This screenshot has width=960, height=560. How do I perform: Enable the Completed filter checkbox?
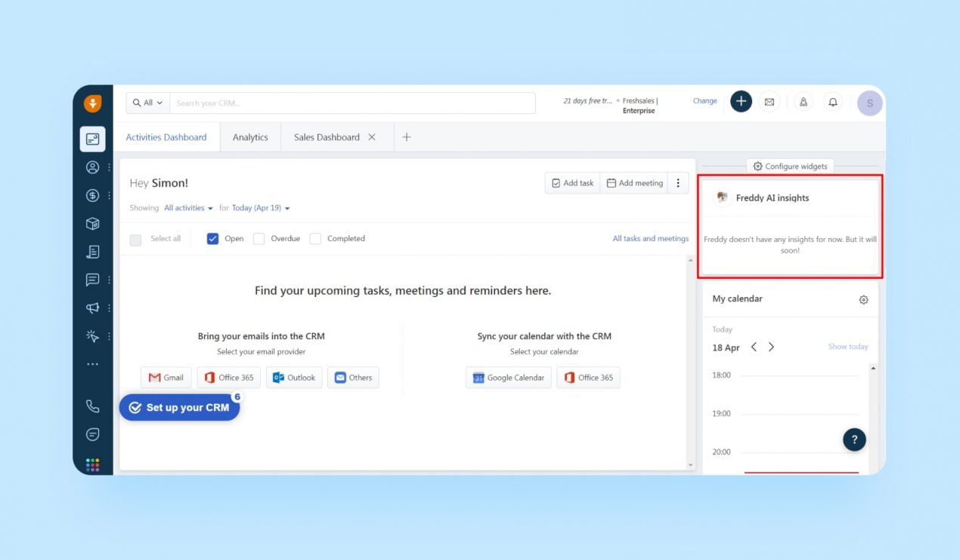pos(315,239)
